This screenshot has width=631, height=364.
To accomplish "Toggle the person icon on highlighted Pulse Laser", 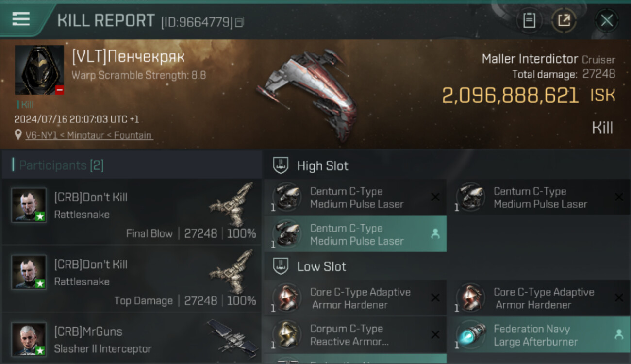I will [x=435, y=234].
